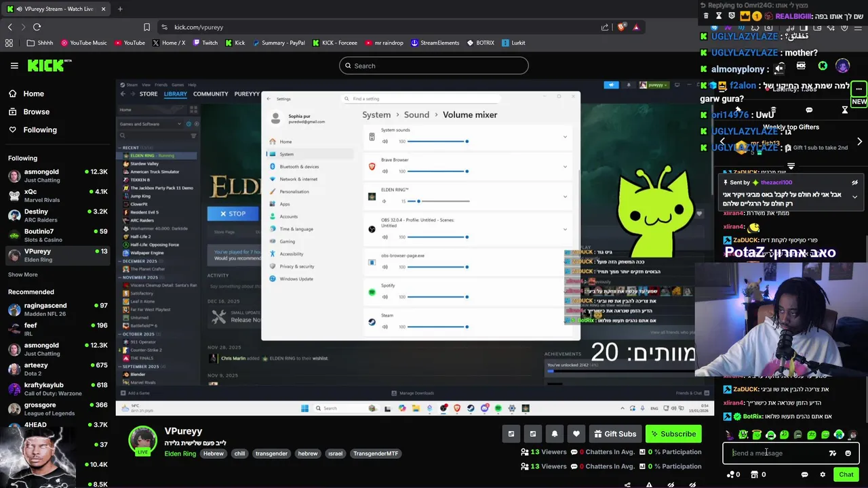Open StreamElements bookmark
Screen dimensions: 868x488
coord(435,43)
